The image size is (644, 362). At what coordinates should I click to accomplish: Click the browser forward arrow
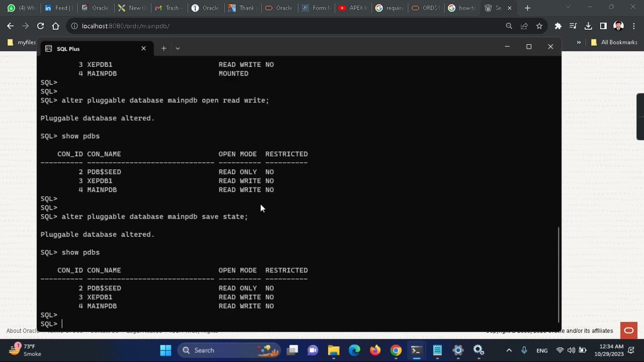[25, 26]
